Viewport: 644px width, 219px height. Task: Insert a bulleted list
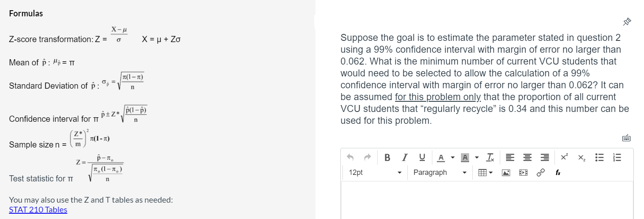pyautogui.click(x=599, y=157)
